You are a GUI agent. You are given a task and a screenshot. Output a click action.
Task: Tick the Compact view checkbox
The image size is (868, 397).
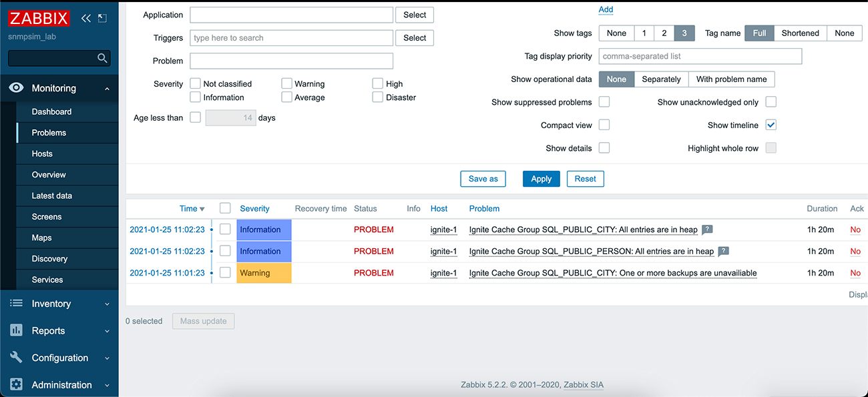[604, 125]
